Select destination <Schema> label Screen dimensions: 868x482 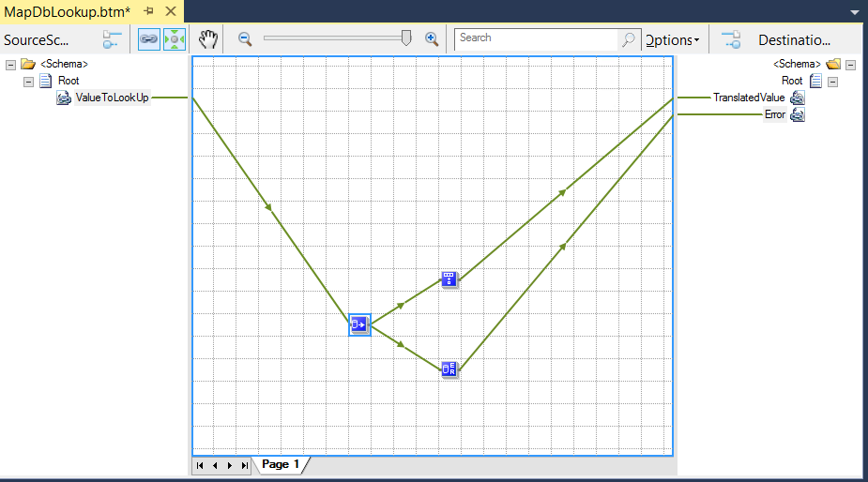(797, 64)
